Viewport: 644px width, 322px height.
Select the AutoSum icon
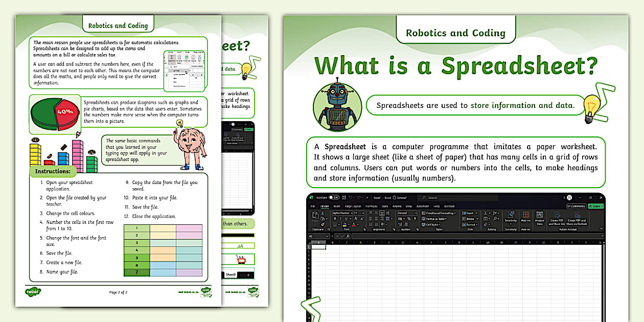[486, 213]
